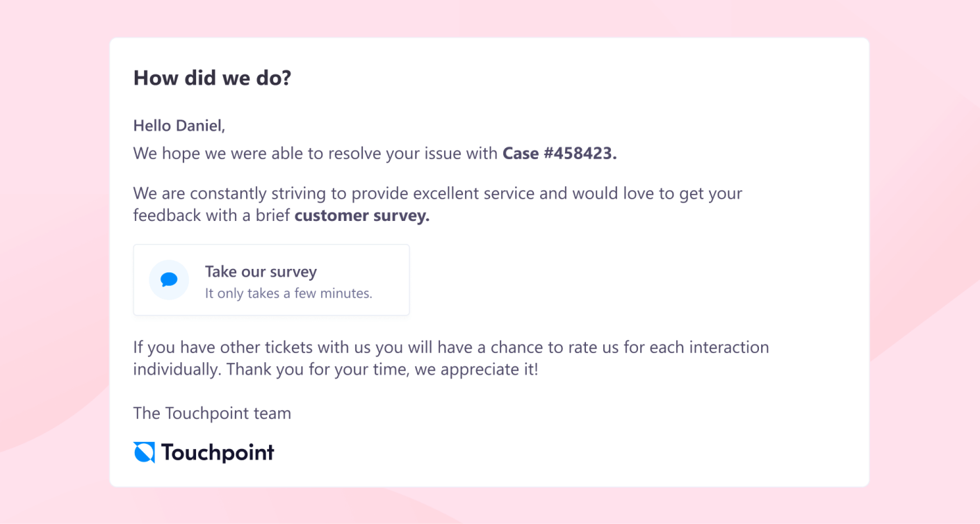Click the words "feedback with a brief"

click(212, 215)
